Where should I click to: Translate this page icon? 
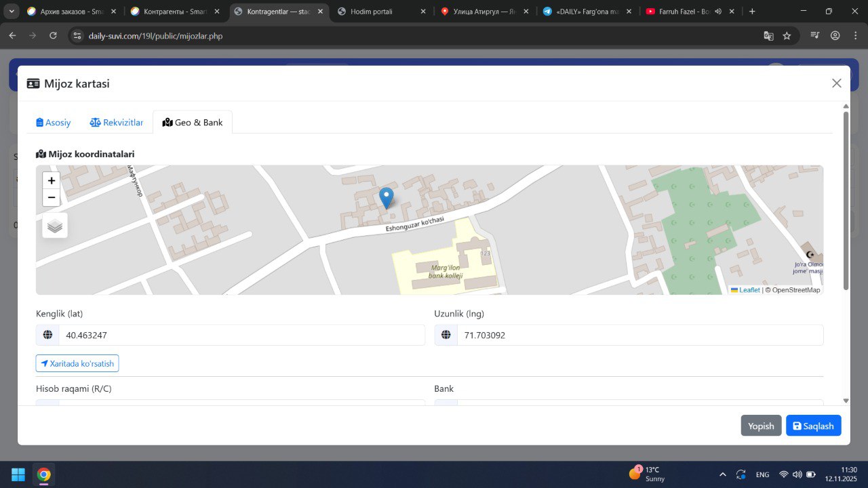click(x=768, y=35)
